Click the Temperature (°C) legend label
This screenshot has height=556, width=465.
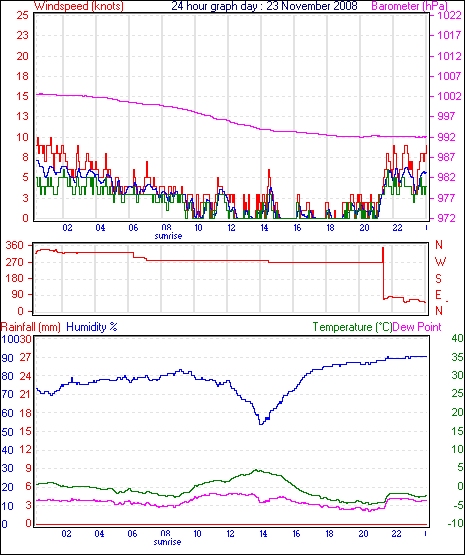353,327
